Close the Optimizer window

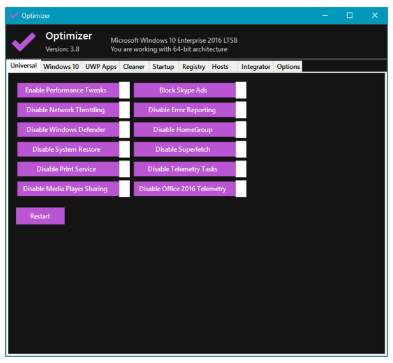pos(375,15)
